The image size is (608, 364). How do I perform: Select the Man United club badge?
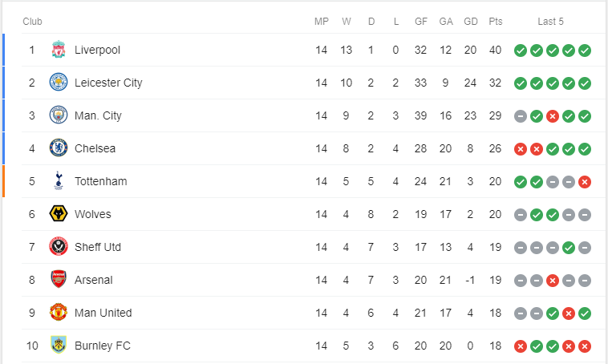click(58, 313)
